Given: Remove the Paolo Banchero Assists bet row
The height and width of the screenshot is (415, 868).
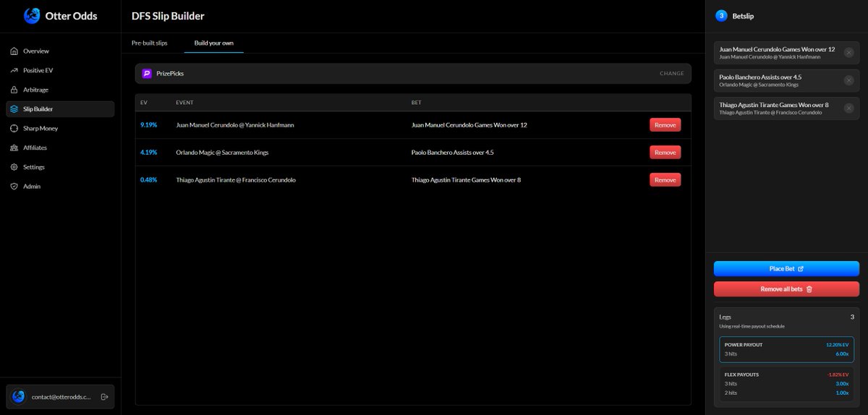Looking at the screenshot, I should point(665,153).
